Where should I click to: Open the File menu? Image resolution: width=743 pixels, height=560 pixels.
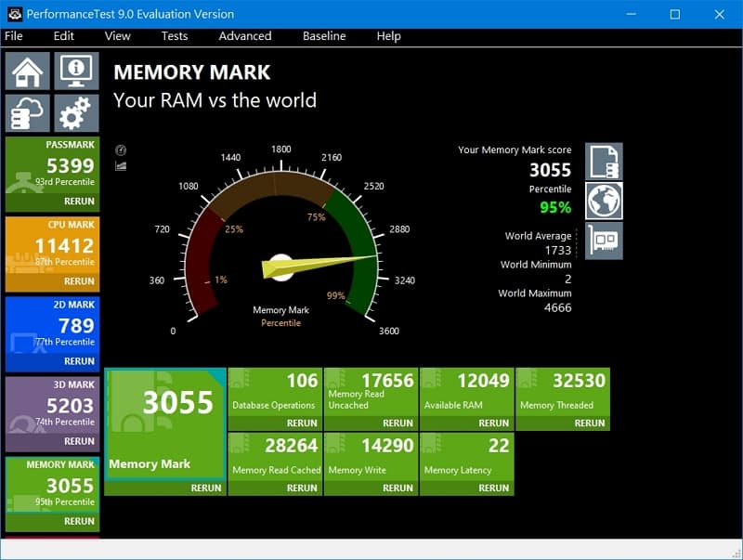pyautogui.click(x=14, y=36)
